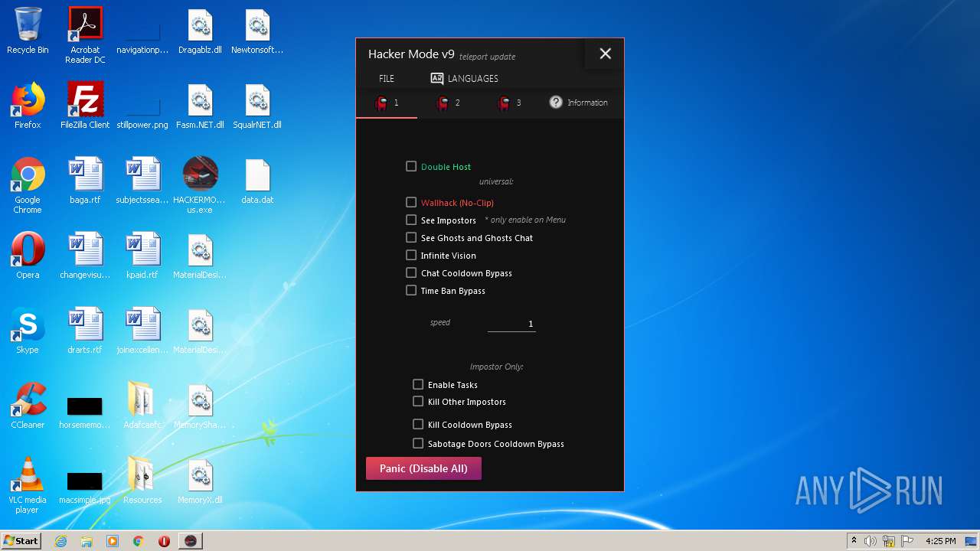Toggle See Ghosts and Ghosts Chat
This screenshot has height=551, width=980.
[411, 237]
